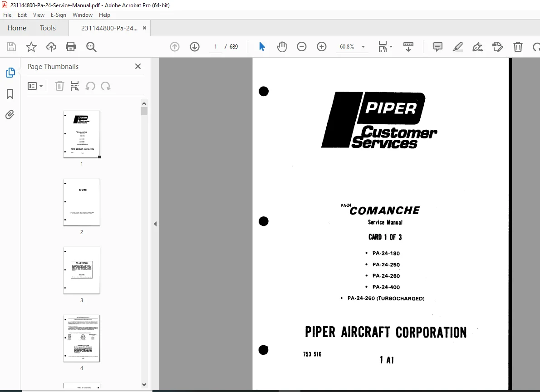Rotate pages clockwise

[x=106, y=86]
